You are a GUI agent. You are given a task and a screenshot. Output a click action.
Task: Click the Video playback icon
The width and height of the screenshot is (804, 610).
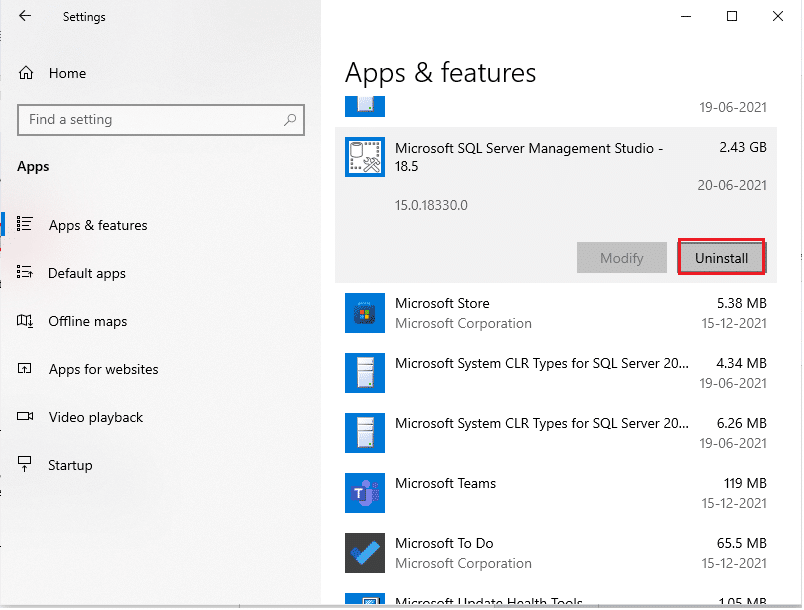[26, 417]
